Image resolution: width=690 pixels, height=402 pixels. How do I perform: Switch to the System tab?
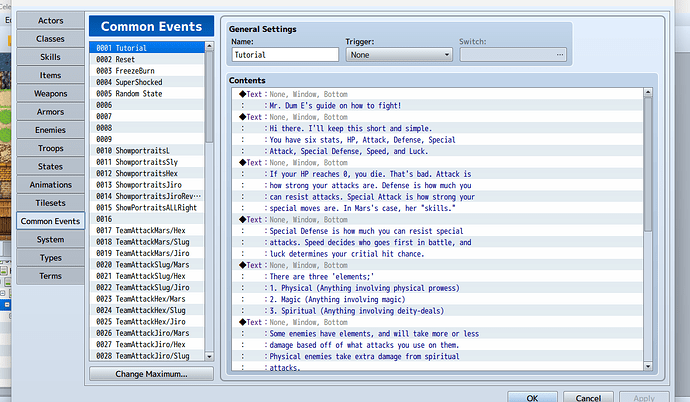pyautogui.click(x=50, y=239)
